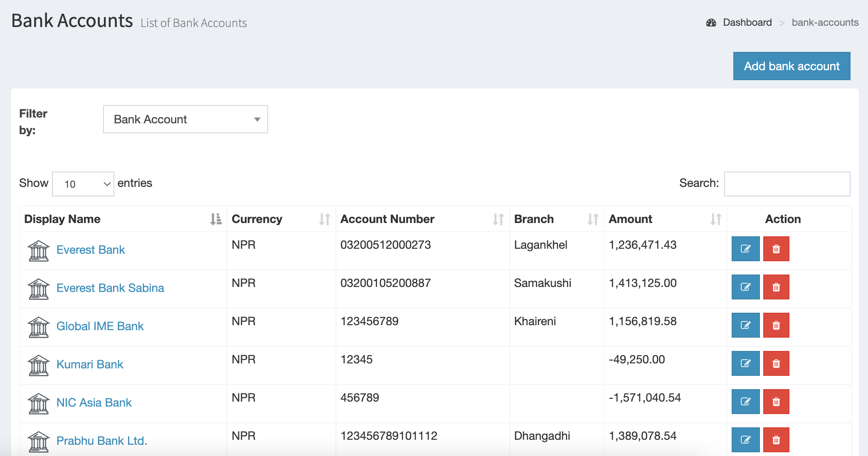
Task: Focus the Search input field
Action: click(x=787, y=184)
